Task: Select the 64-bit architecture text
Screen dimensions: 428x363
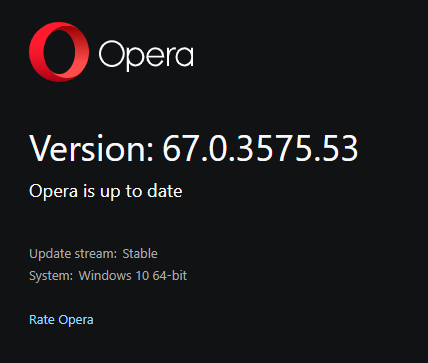Action: click(x=170, y=276)
